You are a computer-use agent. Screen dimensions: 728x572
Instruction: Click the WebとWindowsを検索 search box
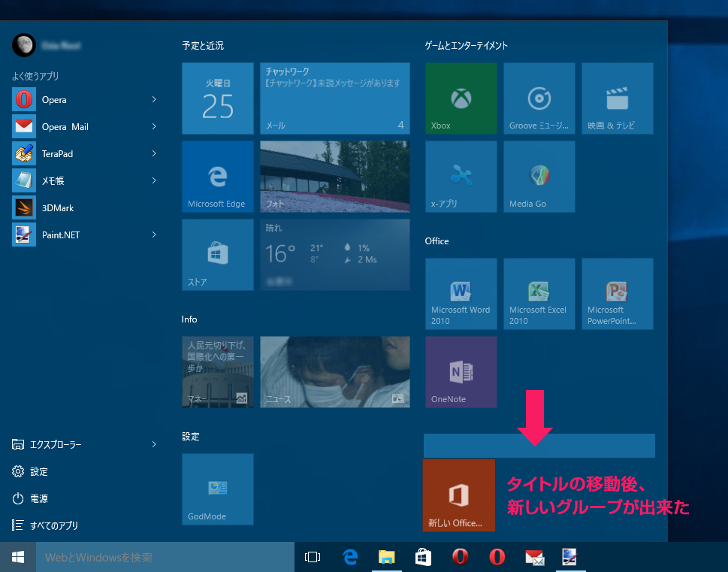[x=165, y=557]
